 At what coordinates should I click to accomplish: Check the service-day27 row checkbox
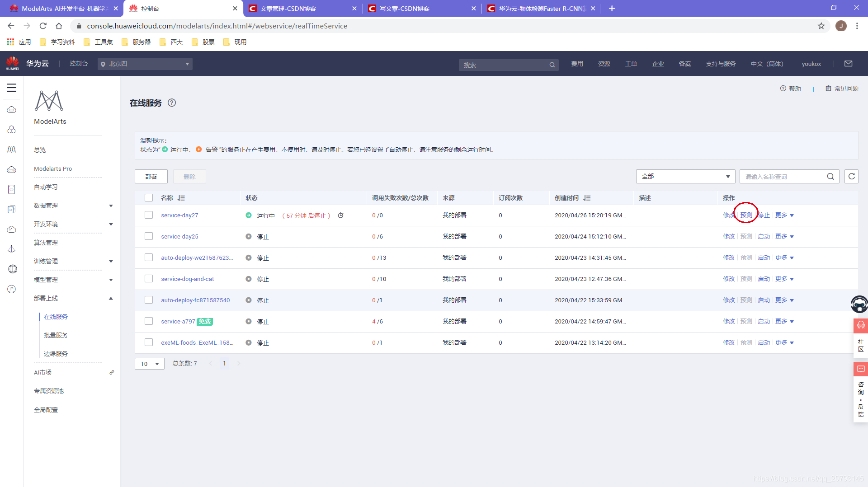click(x=149, y=215)
